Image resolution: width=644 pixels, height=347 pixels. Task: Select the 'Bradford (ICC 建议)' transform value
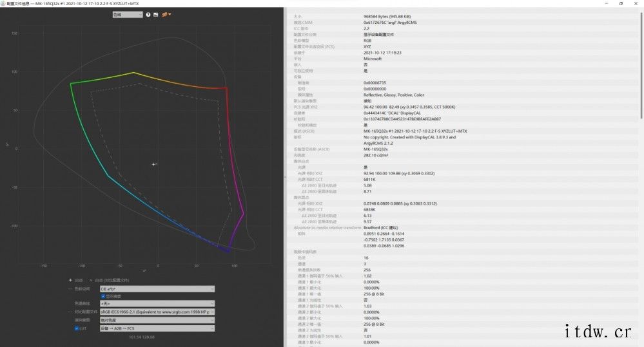click(x=381, y=228)
